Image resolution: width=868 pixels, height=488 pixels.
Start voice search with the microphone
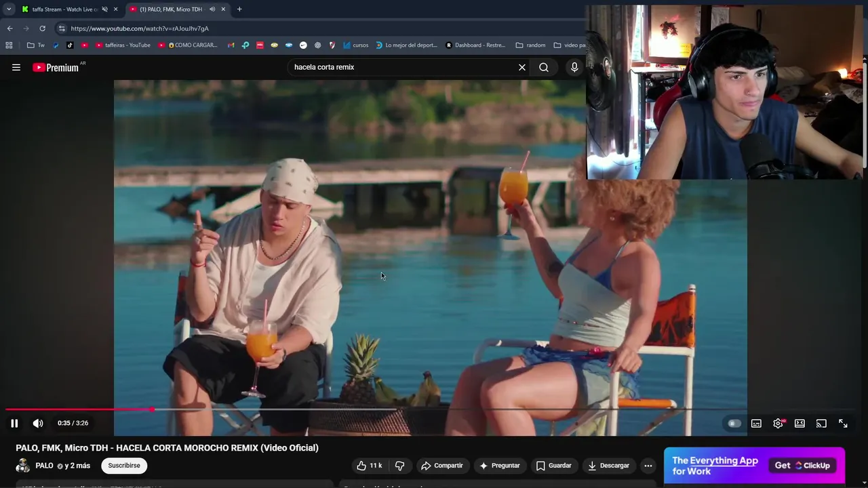click(x=574, y=67)
